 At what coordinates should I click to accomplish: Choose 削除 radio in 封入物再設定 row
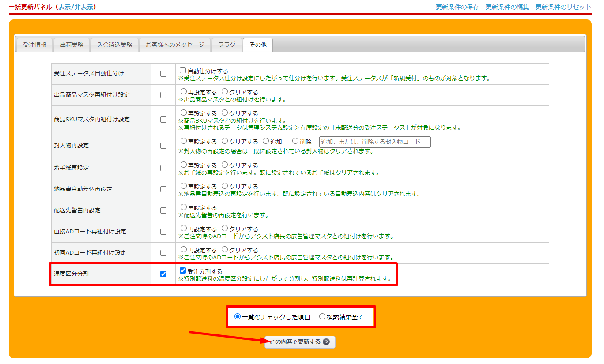(x=295, y=142)
